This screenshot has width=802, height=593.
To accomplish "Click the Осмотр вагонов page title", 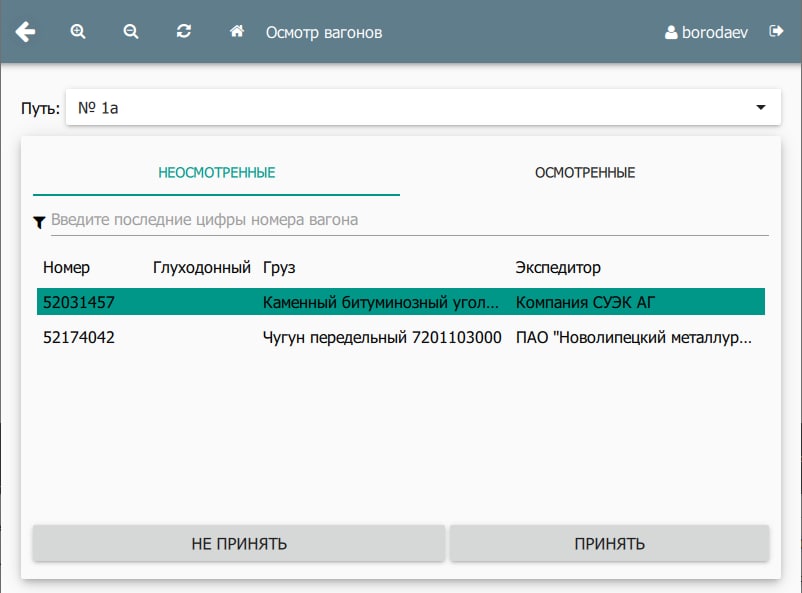I will [324, 33].
